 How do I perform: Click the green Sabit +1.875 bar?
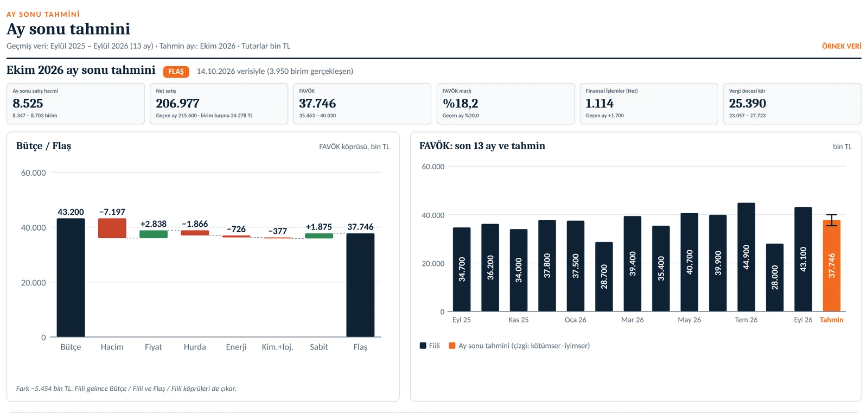319,236
